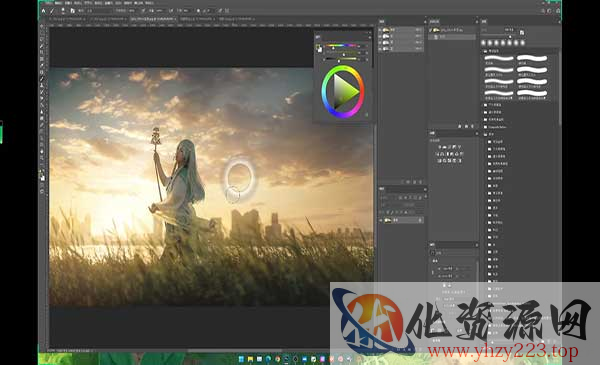The image size is (600, 365).
Task: Open Google Chrome from the taskbar
Action: [277, 359]
